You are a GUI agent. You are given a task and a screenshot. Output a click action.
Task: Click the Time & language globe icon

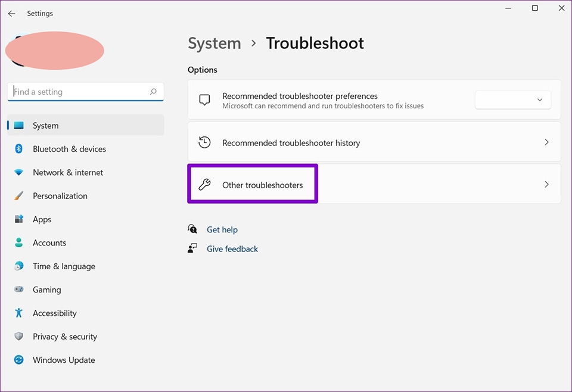tap(18, 266)
